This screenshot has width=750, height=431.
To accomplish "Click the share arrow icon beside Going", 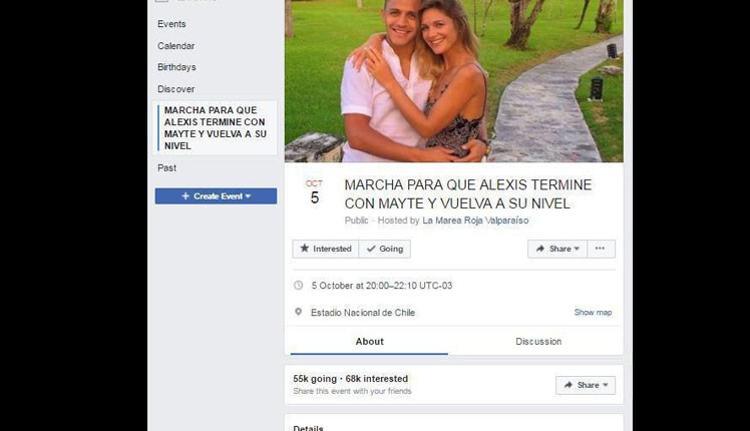I will pos(540,249).
